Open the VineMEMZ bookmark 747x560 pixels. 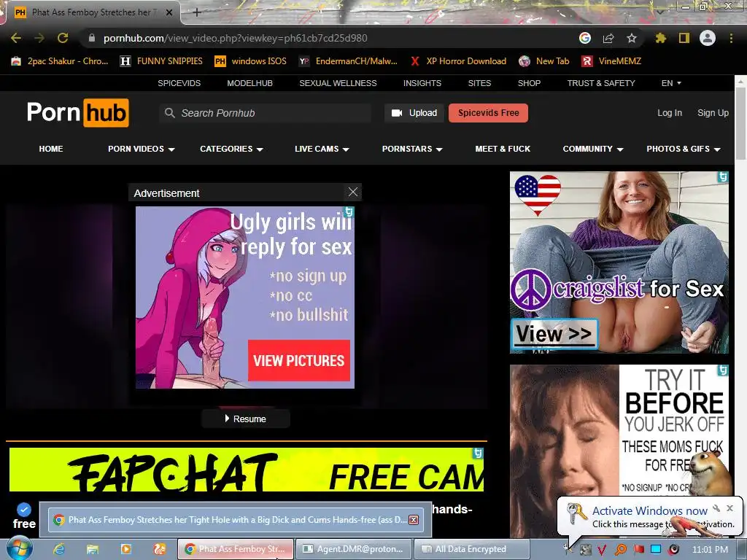(612, 61)
